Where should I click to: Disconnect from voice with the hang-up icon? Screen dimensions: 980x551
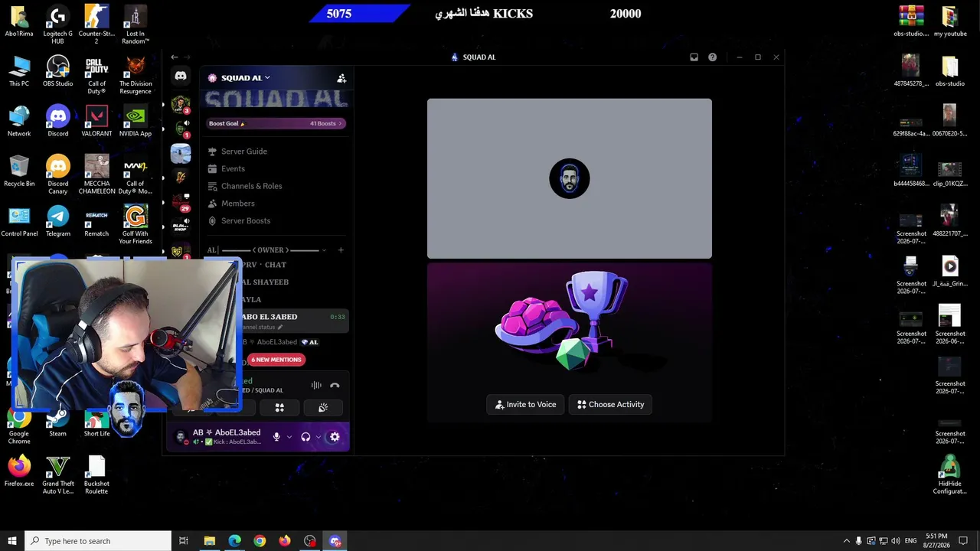point(335,386)
